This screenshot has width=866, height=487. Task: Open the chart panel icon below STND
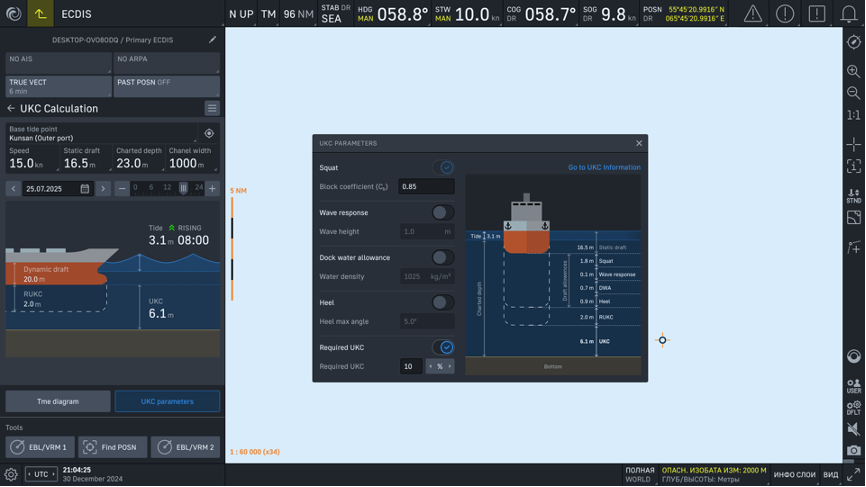[x=854, y=218]
